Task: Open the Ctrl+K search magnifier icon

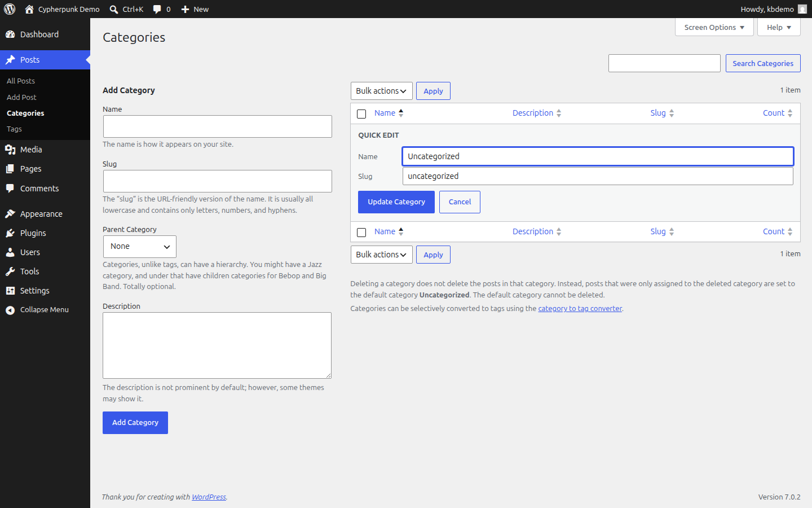Action: click(x=114, y=9)
